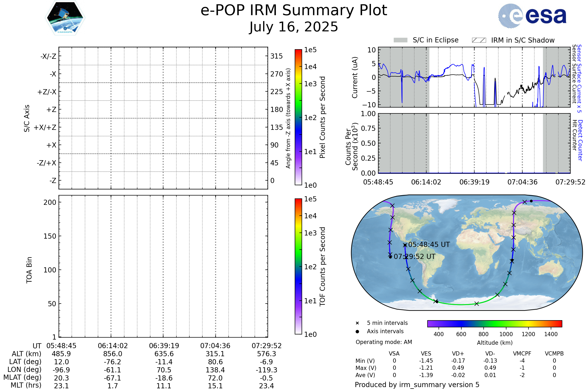Click the 5 min intervals cross marker legend
This screenshot has width=588, height=392.
[357, 323]
